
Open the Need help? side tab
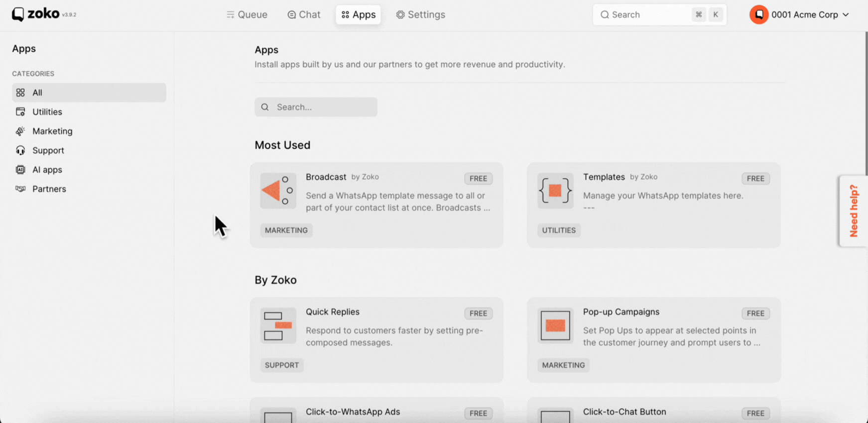point(854,211)
